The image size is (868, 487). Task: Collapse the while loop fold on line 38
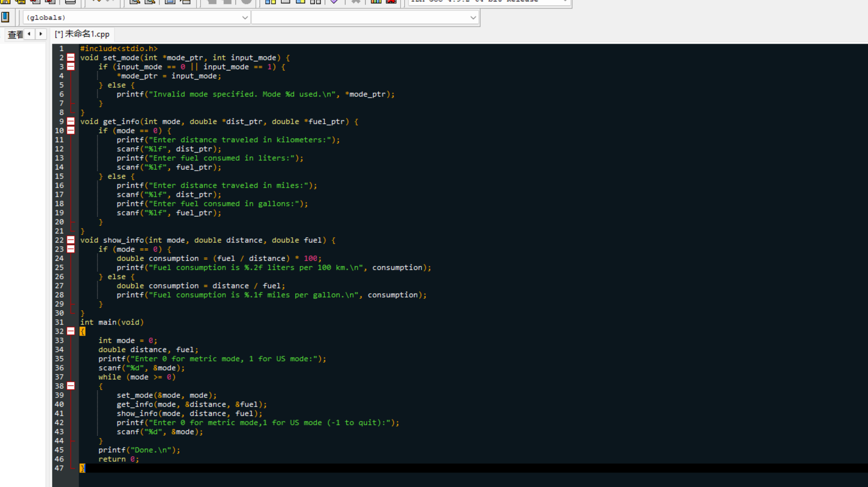(x=71, y=386)
